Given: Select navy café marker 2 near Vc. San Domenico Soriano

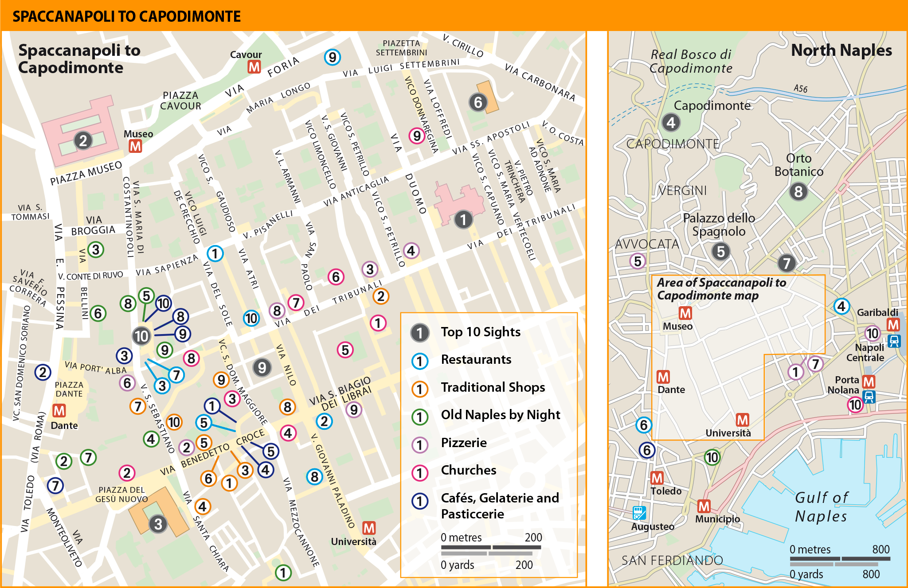Looking at the screenshot, I should tap(43, 372).
